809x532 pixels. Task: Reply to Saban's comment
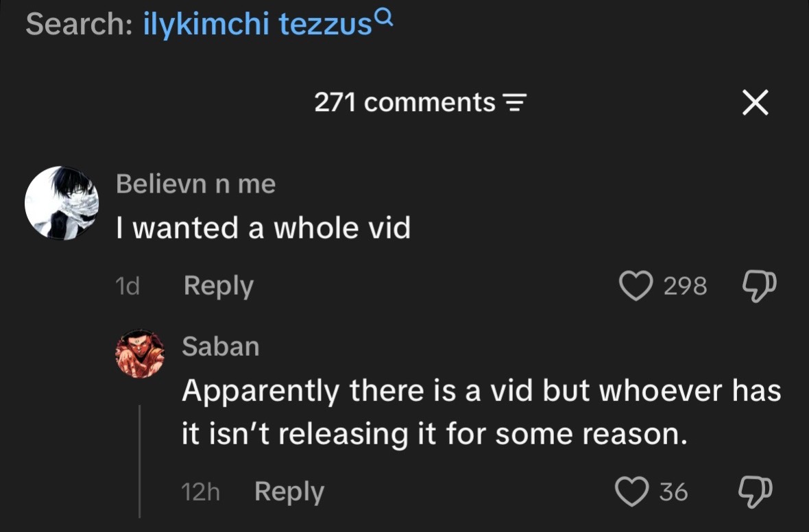point(289,492)
